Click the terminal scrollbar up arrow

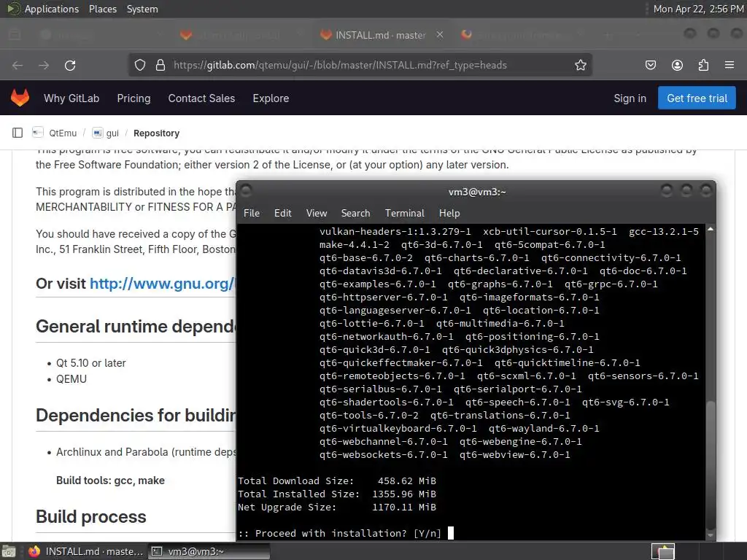point(711,229)
